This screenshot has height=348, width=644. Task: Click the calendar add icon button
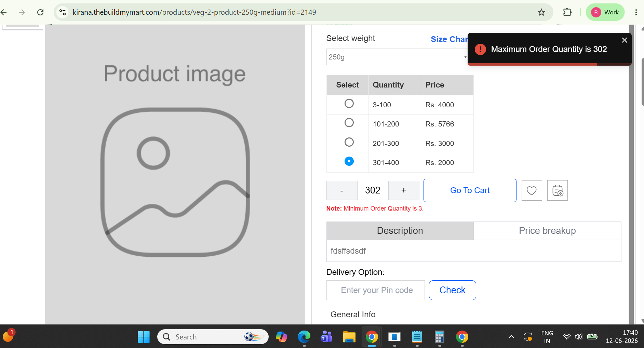coord(558,190)
